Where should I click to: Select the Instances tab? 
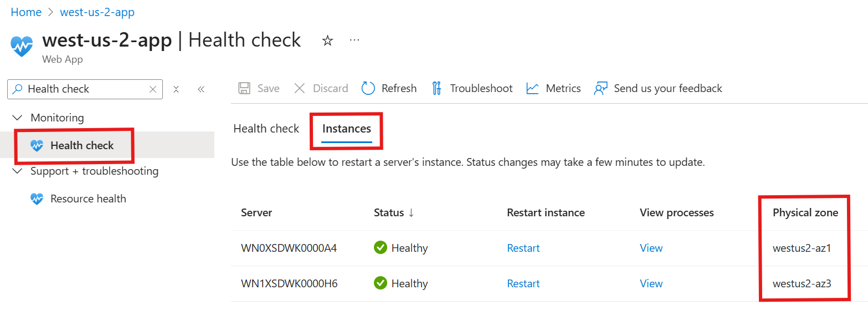tap(346, 129)
